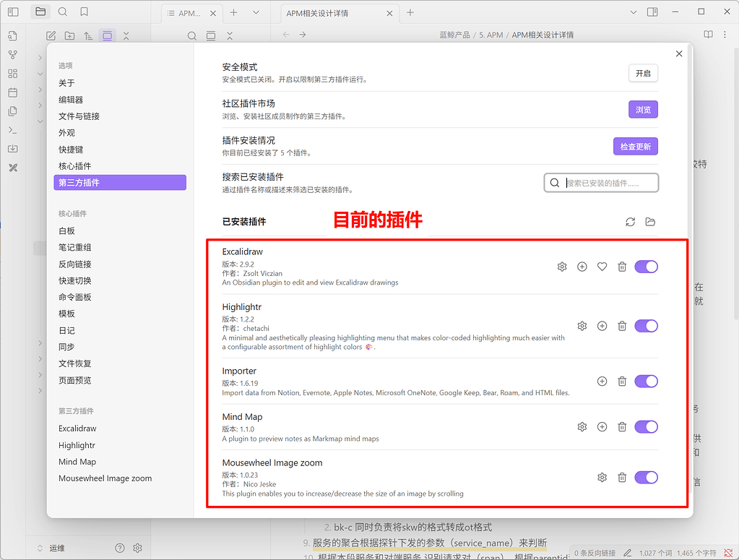
Task: Reload installed plugins list icon
Action: (630, 222)
